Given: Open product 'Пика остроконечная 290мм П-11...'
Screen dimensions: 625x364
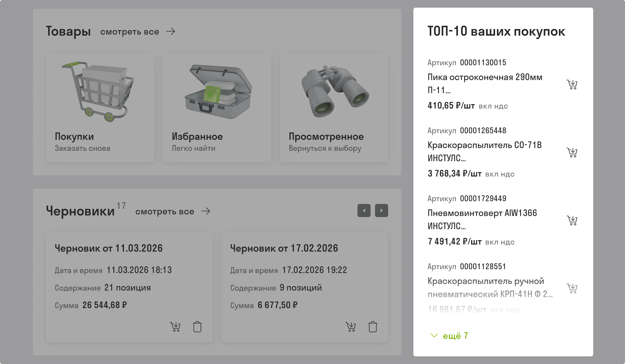Looking at the screenshot, I should tap(485, 84).
